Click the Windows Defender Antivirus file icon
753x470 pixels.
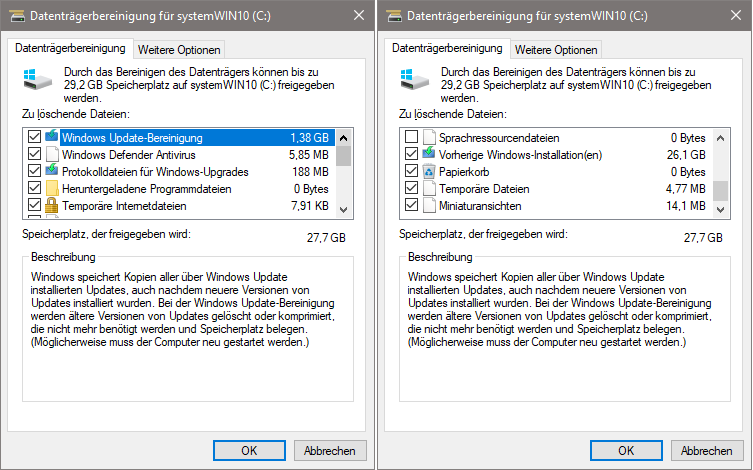[x=52, y=155]
